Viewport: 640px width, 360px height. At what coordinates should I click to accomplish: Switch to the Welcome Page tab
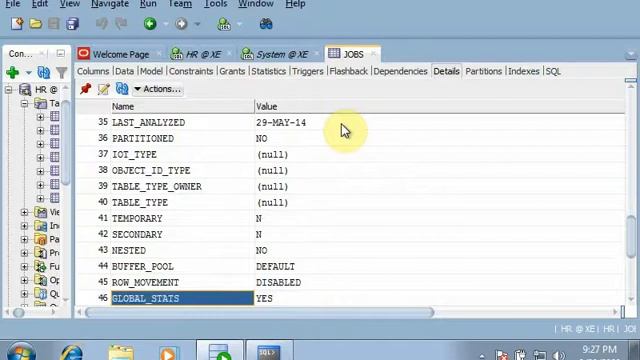click(x=120, y=54)
